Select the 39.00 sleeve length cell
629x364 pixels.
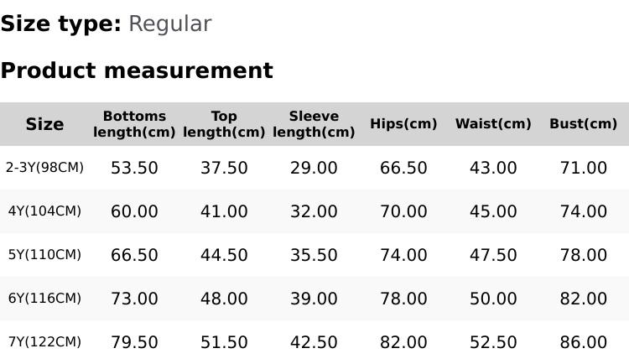pyautogui.click(x=314, y=299)
